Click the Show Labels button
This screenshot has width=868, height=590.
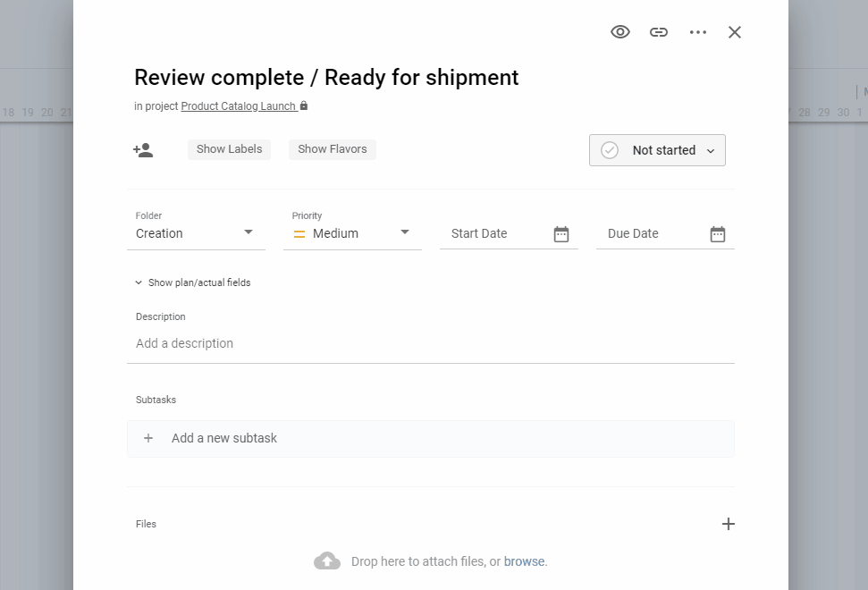coord(229,149)
